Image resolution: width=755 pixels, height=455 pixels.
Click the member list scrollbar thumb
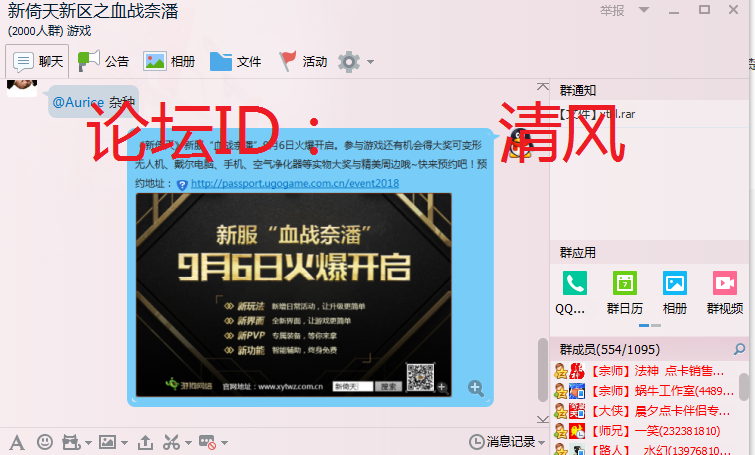pos(745,387)
